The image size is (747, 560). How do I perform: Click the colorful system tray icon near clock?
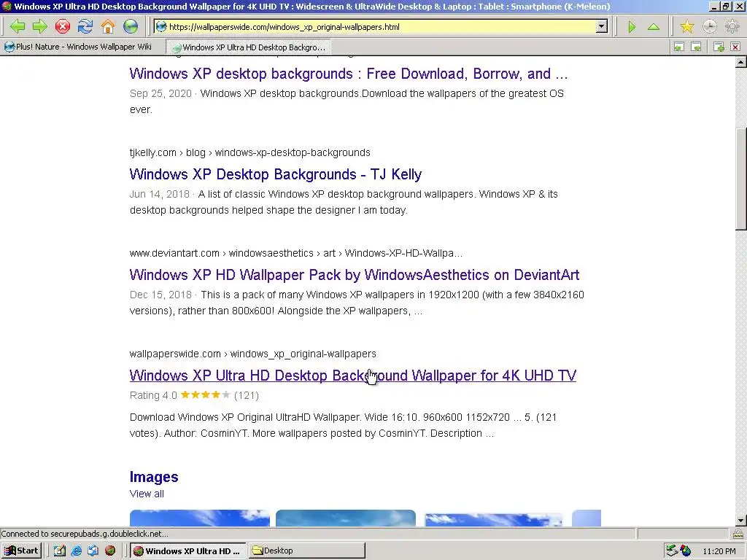[686, 551]
